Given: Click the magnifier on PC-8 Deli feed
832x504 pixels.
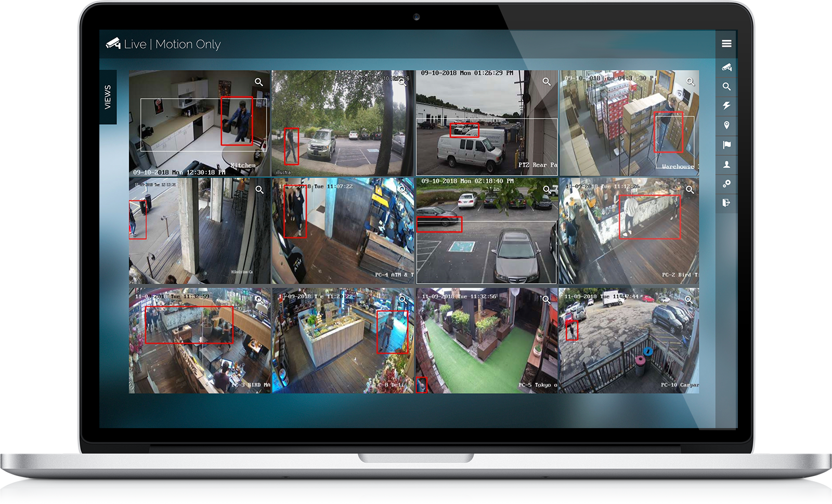Looking at the screenshot, I should 402,300.
